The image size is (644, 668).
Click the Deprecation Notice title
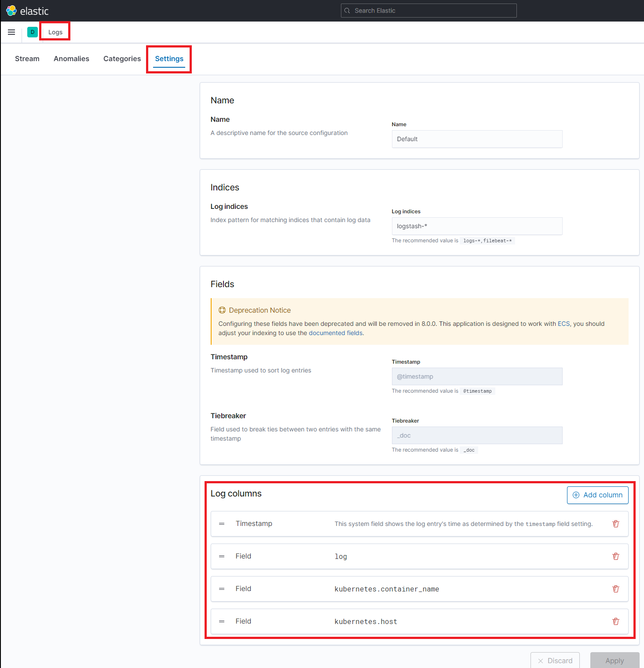(260, 310)
